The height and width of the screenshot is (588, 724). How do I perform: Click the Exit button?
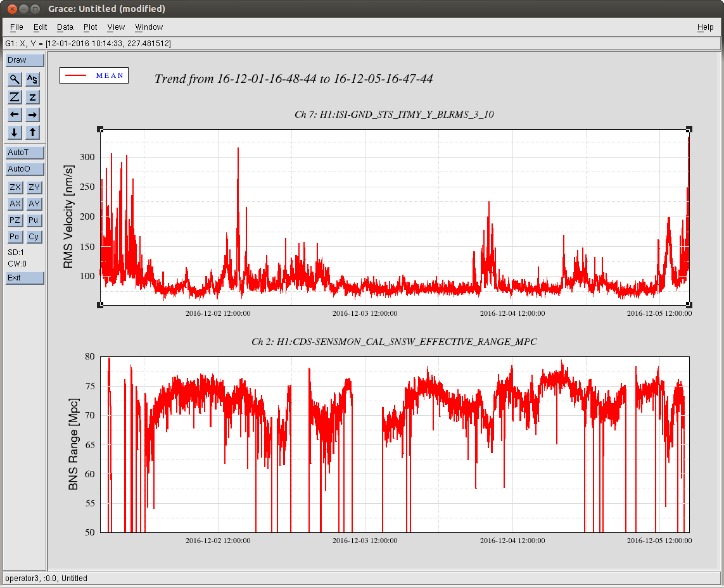click(25, 278)
